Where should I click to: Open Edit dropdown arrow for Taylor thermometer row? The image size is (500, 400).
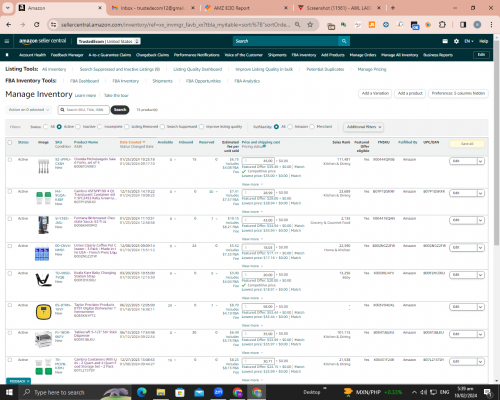point(480,307)
